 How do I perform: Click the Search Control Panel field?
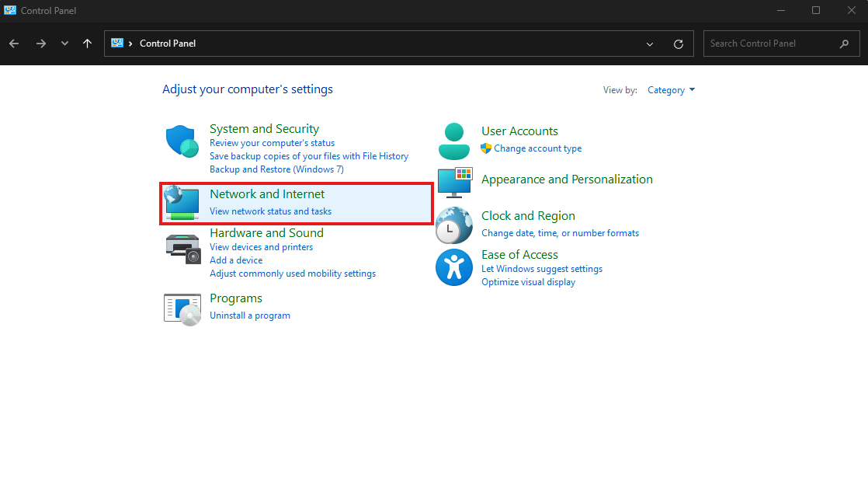(x=781, y=44)
